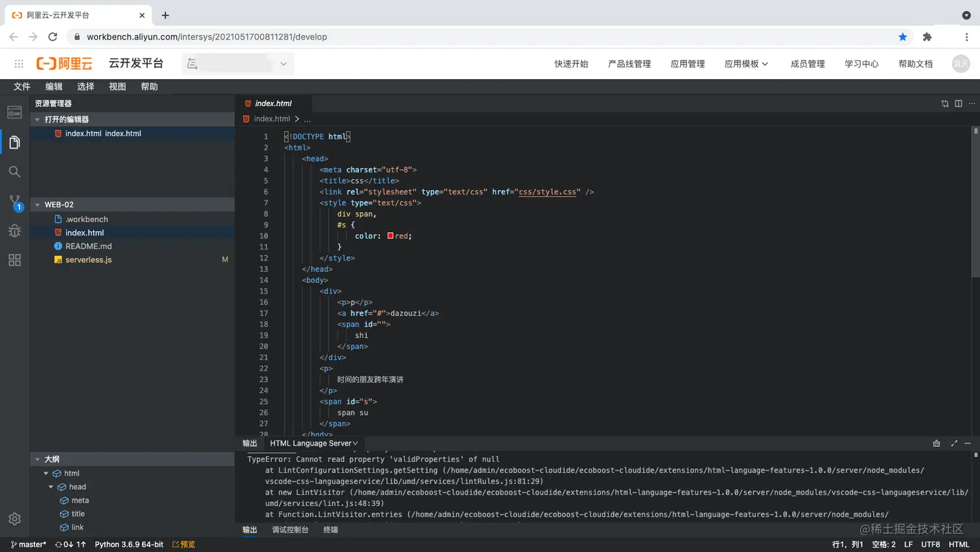Screen dimensions: 980x552
Task: Click the topmost activity bar panel icon
Action: [14, 113]
